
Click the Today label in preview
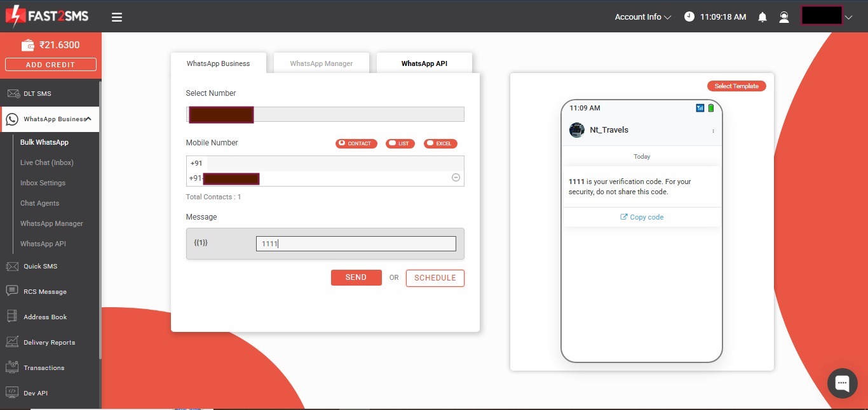[642, 157]
